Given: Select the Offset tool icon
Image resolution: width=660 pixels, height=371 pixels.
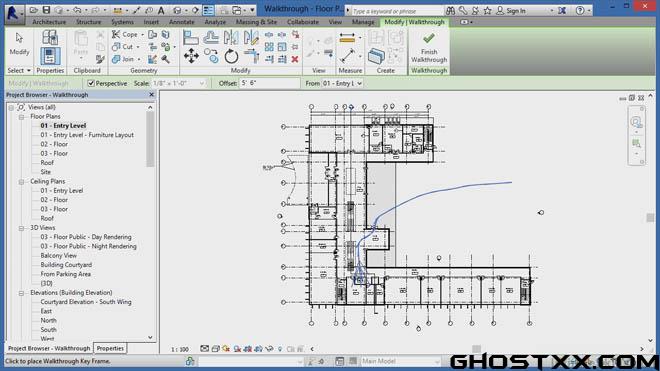Looking at the screenshot, I should (211, 38).
